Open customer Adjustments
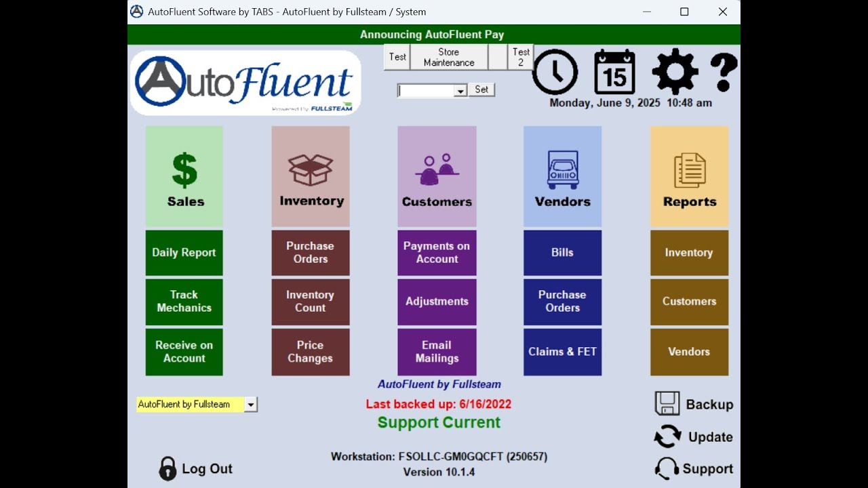 [x=437, y=302]
